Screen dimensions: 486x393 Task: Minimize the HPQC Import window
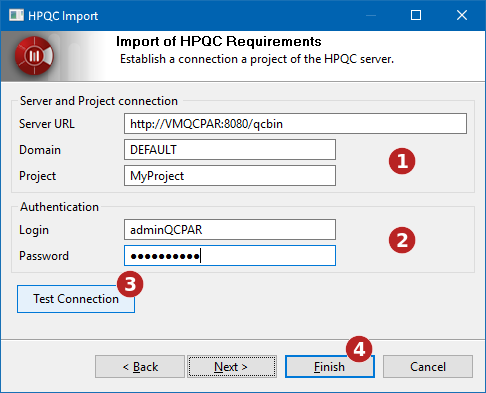(x=371, y=15)
